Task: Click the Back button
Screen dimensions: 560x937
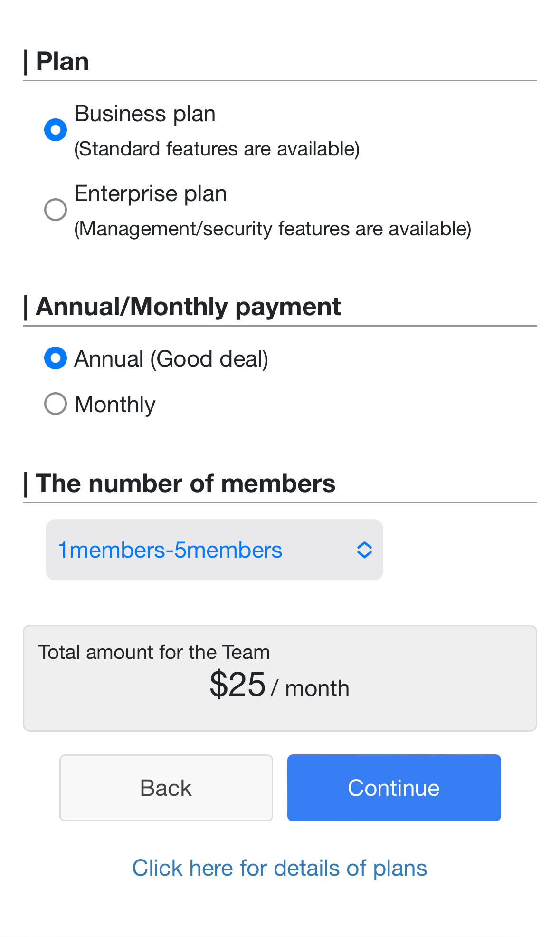Action: coord(165,788)
